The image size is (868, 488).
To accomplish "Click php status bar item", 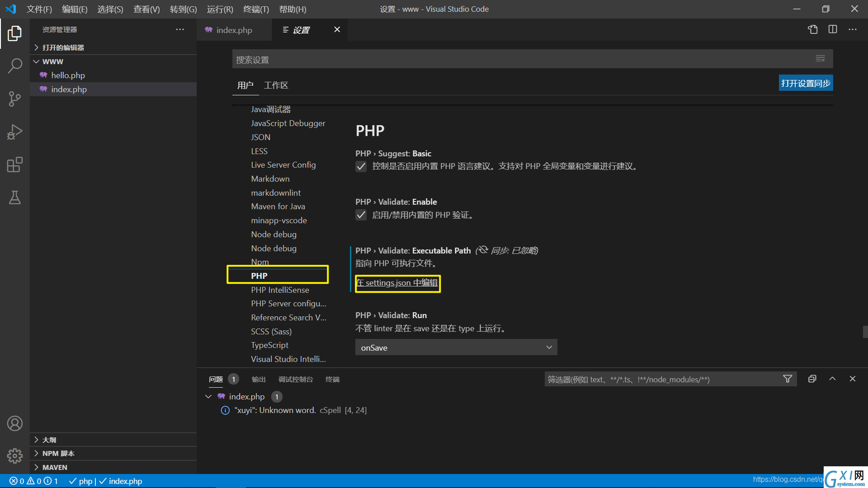I will tap(81, 481).
